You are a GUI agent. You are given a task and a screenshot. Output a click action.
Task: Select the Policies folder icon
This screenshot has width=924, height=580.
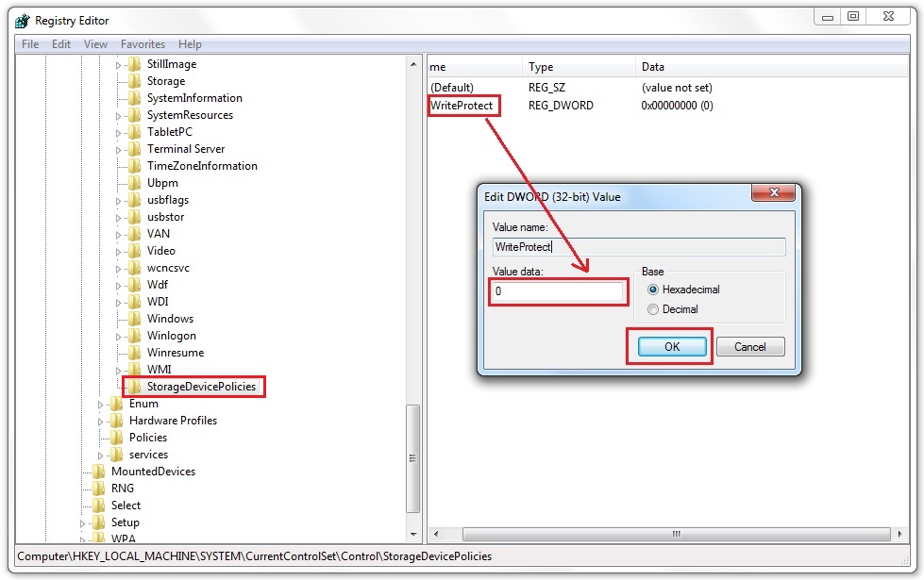pyautogui.click(x=117, y=439)
